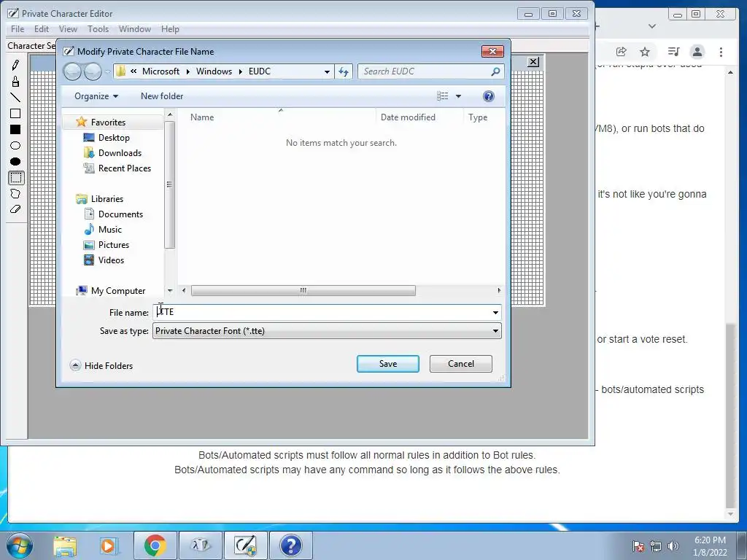Viewport: 747px width, 560px height.
Task: Click the Action Center flag icon
Action: coord(638,546)
